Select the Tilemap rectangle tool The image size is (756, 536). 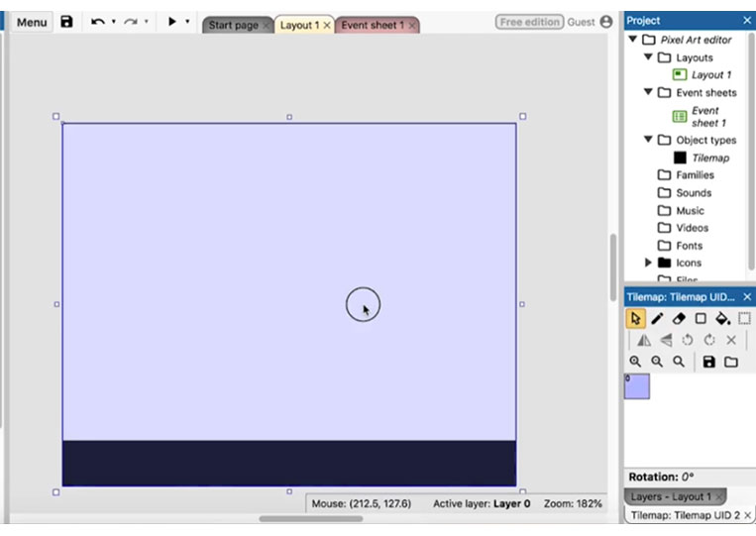(701, 319)
